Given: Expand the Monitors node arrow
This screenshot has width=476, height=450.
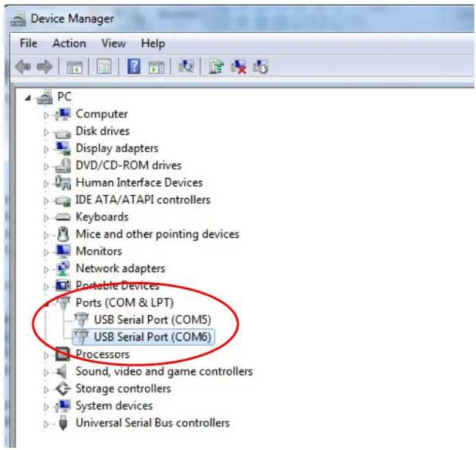Looking at the screenshot, I should pos(46,252).
